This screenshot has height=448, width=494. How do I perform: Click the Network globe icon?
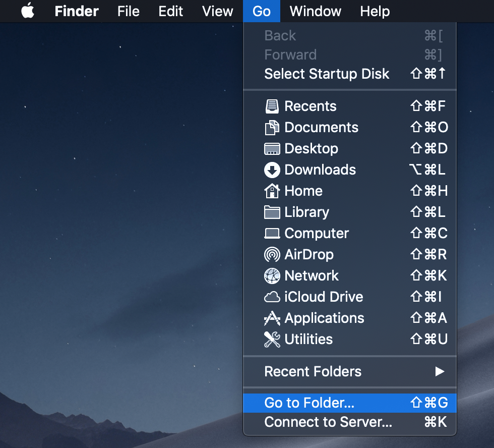pyautogui.click(x=272, y=276)
